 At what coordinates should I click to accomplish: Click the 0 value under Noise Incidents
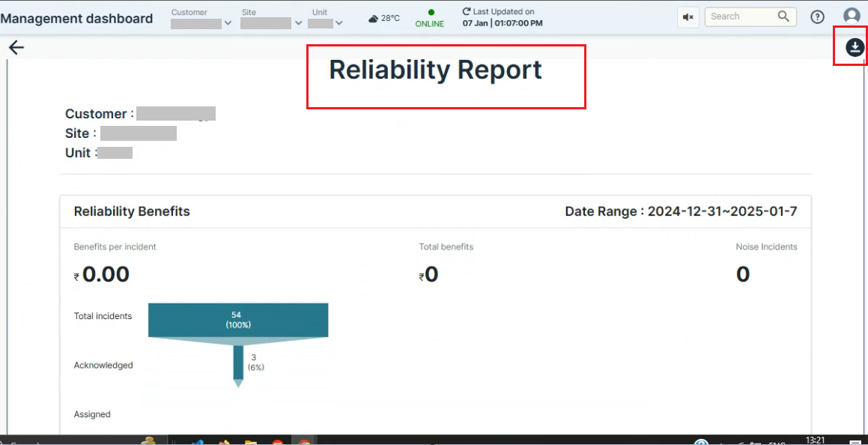(x=743, y=274)
